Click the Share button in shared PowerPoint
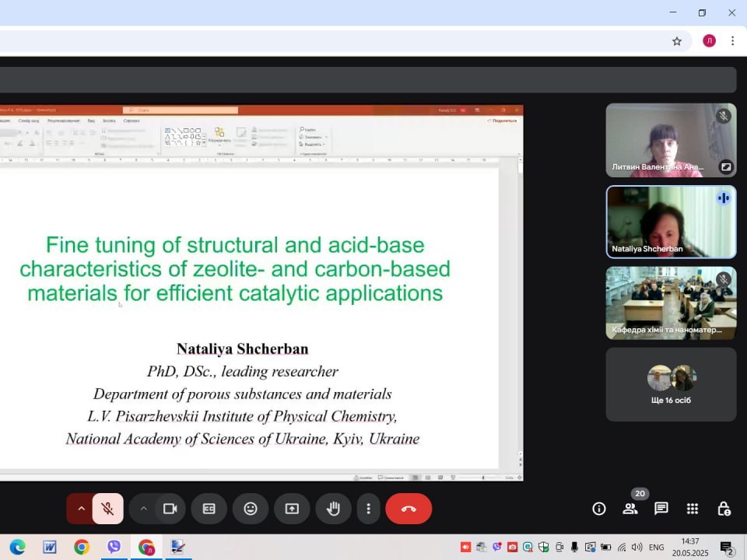 502,121
